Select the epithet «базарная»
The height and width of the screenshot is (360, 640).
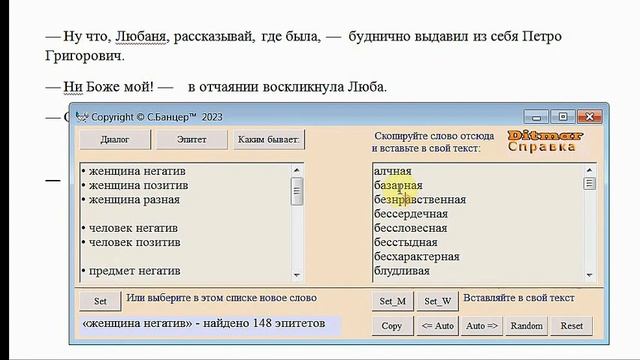(398, 185)
